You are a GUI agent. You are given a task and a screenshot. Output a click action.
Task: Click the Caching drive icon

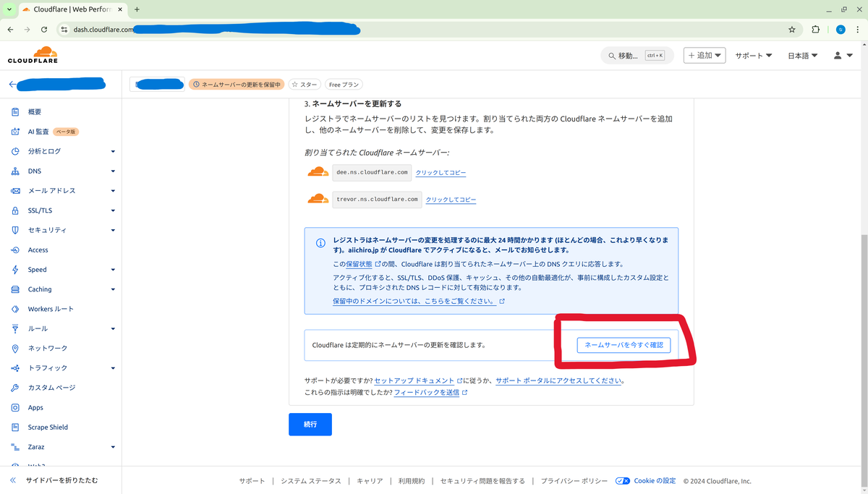[x=15, y=289]
